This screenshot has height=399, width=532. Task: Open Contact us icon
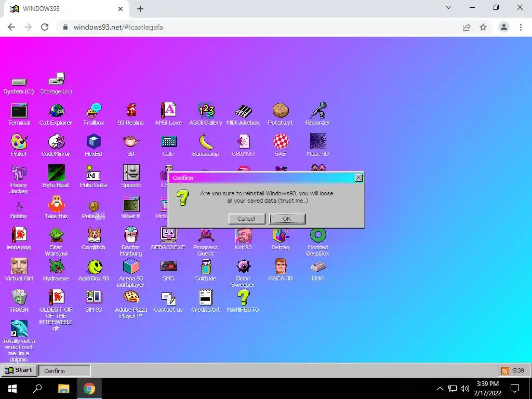(x=168, y=298)
